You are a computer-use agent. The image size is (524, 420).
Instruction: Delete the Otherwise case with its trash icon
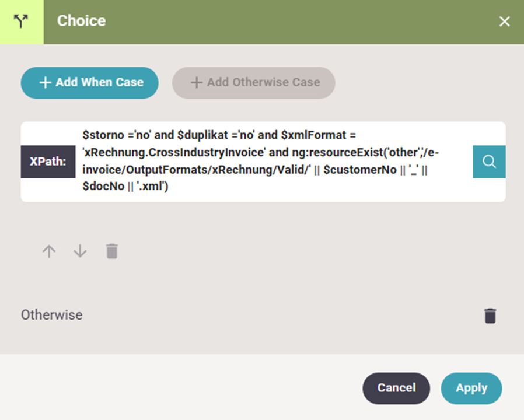490,316
